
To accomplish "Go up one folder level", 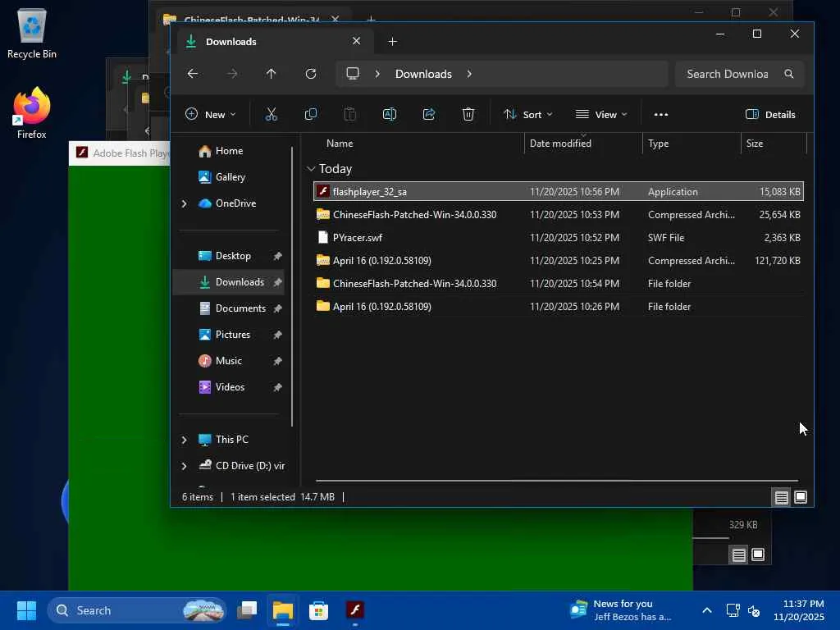I will coord(272,74).
